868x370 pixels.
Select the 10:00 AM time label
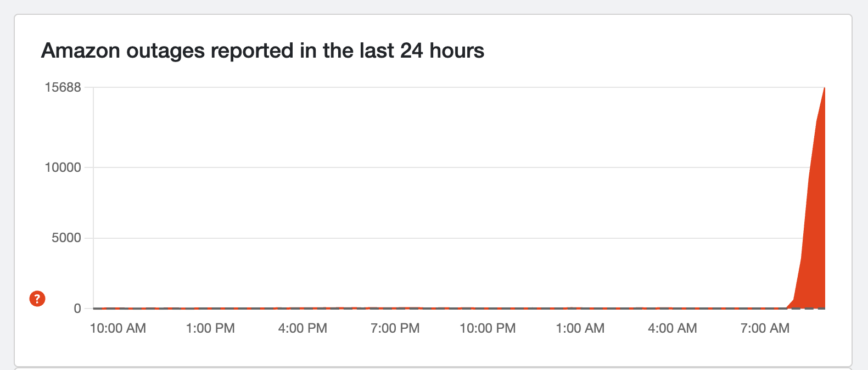[x=118, y=328]
